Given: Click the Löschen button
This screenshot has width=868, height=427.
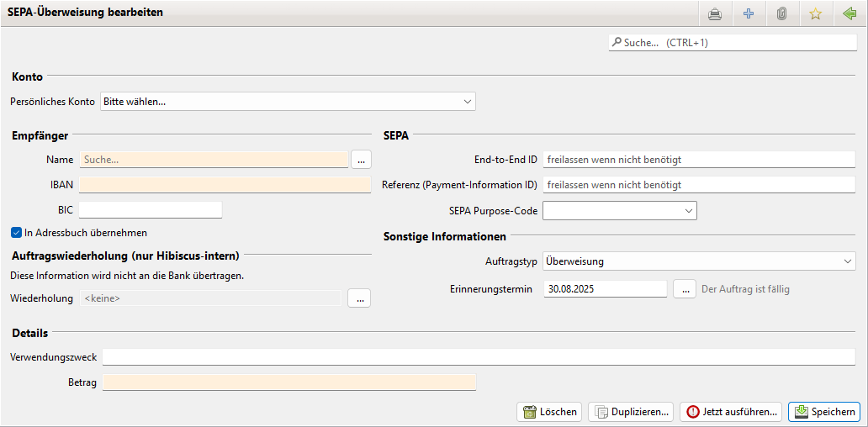Looking at the screenshot, I should 549,412.
